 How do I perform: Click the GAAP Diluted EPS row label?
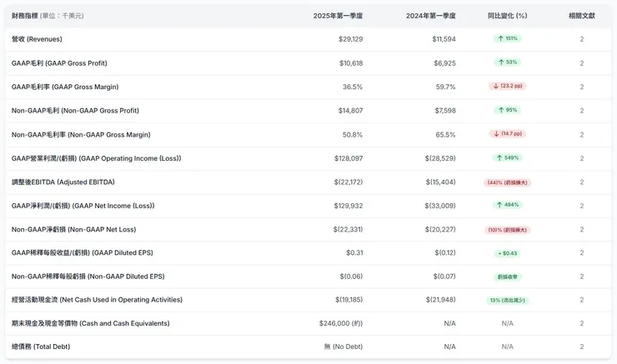82,252
